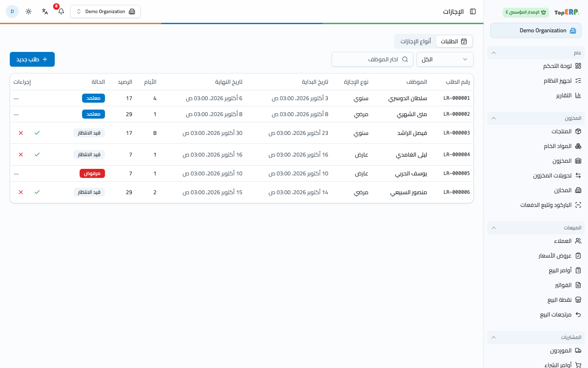Switch to the أنواع الإجازات tab
588x368 pixels.
point(416,41)
